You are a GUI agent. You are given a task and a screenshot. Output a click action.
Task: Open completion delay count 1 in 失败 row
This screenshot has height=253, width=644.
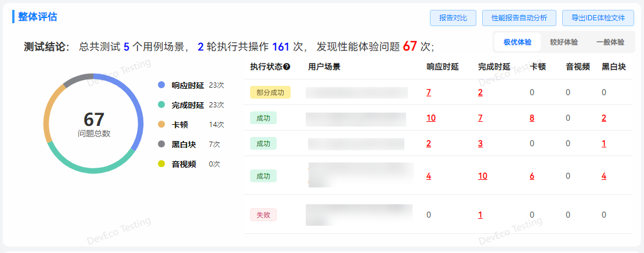(x=480, y=215)
